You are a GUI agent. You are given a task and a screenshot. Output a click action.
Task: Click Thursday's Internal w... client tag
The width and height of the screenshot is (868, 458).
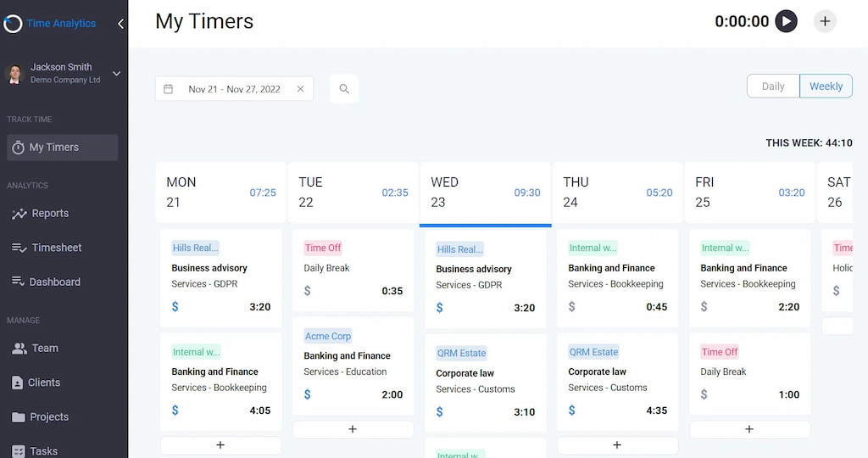click(593, 248)
